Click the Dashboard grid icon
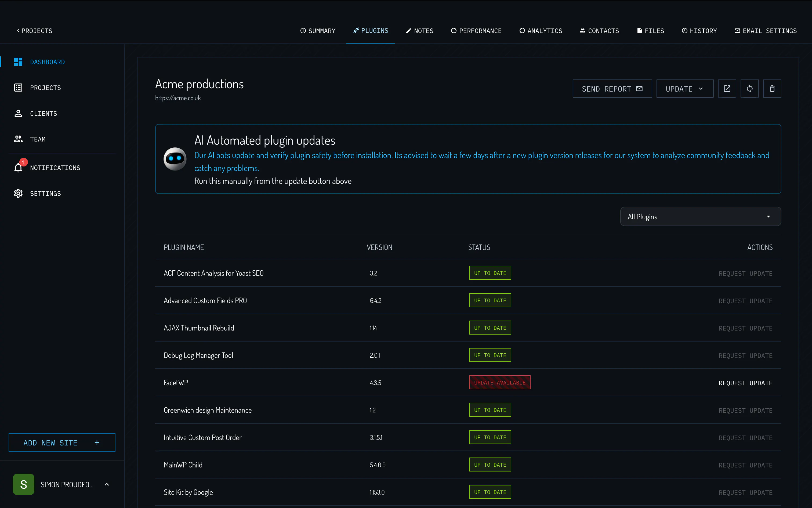The width and height of the screenshot is (812, 508). click(x=18, y=62)
